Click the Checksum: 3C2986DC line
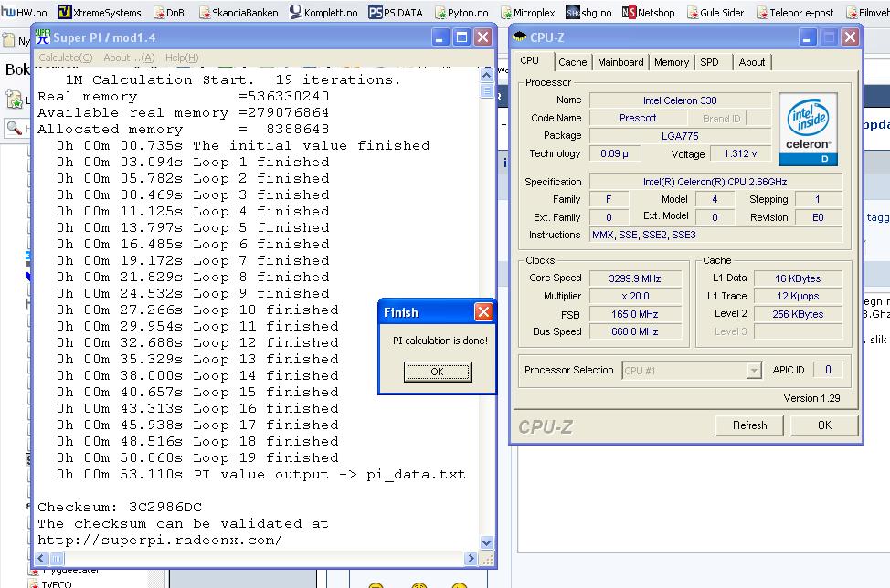Image resolution: width=890 pixels, height=588 pixels. pyautogui.click(x=120, y=507)
